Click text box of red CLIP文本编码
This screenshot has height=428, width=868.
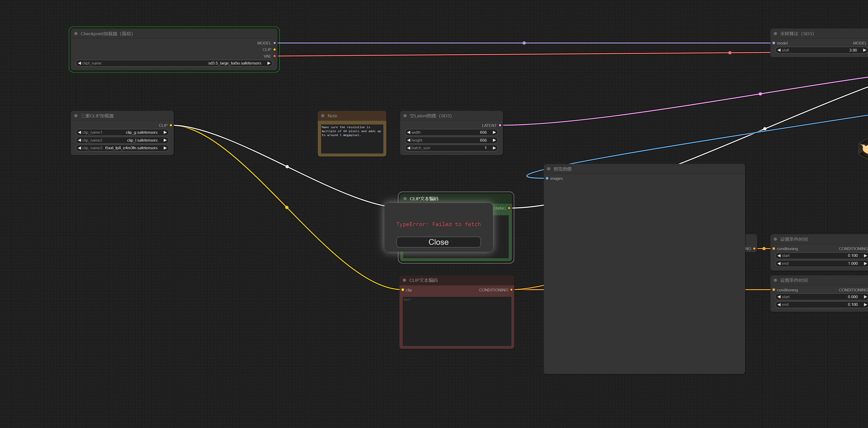click(x=457, y=321)
